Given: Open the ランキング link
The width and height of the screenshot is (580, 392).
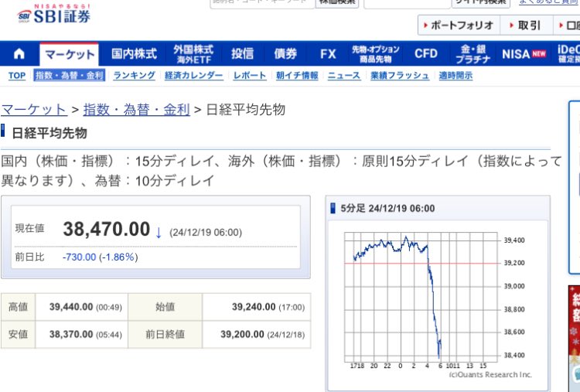Looking at the screenshot, I should click(x=135, y=76).
